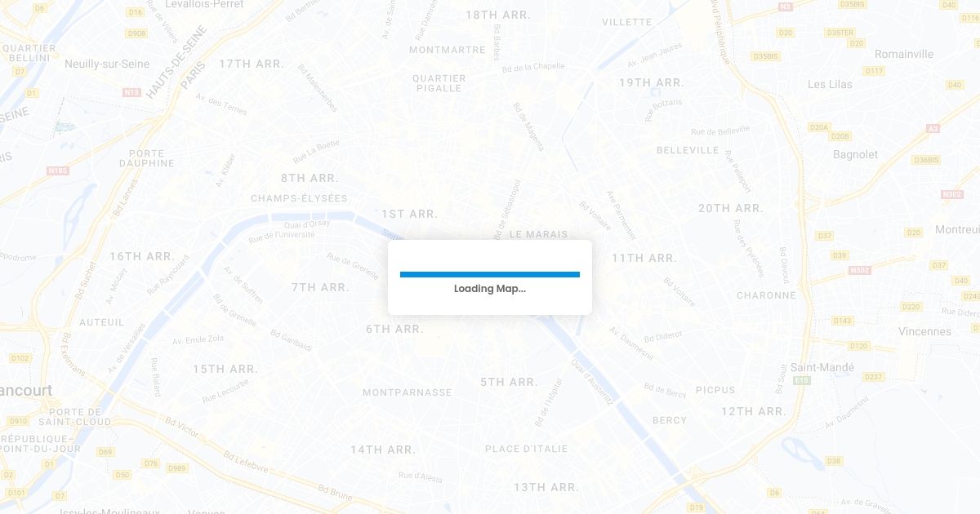
Task: Select the Vincennes town label
Action: tap(924, 331)
